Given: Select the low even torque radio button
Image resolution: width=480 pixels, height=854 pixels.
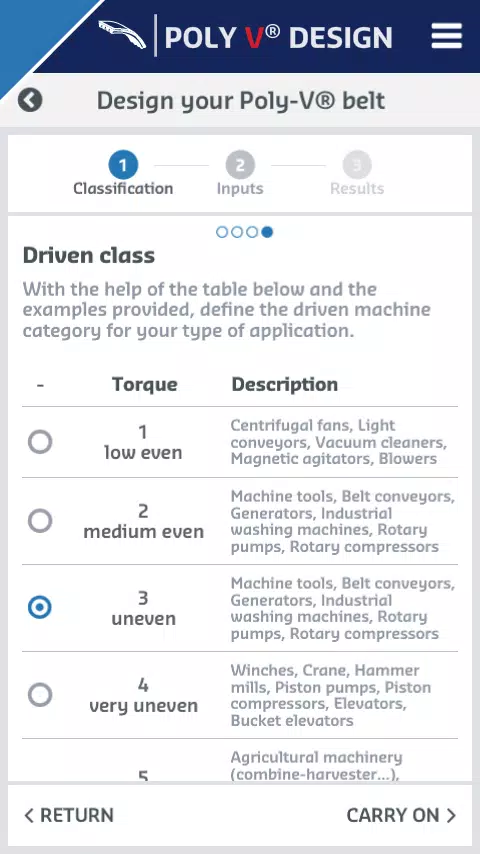Looking at the screenshot, I should coord(40,442).
